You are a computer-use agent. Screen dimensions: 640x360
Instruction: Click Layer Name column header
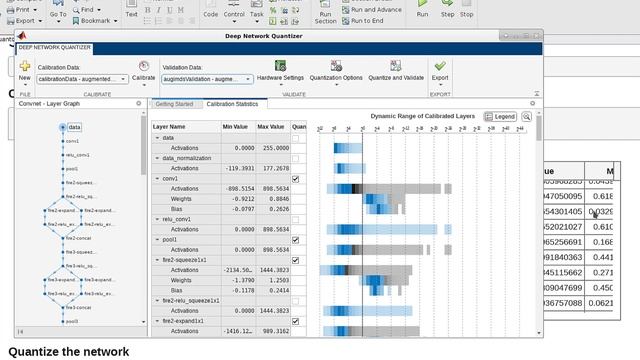pos(186,127)
